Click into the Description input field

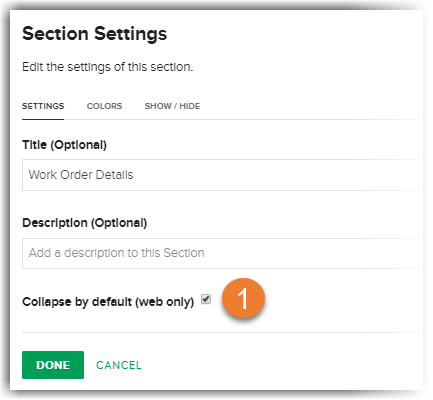pos(222,253)
